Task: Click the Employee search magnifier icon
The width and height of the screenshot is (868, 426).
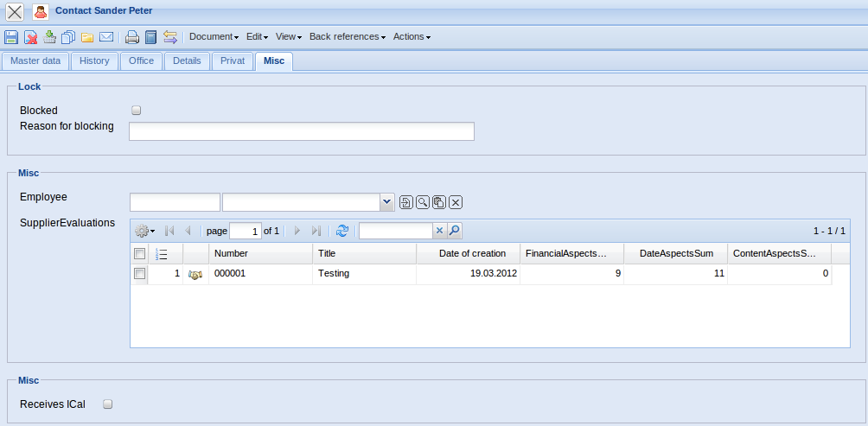Action: pos(423,202)
